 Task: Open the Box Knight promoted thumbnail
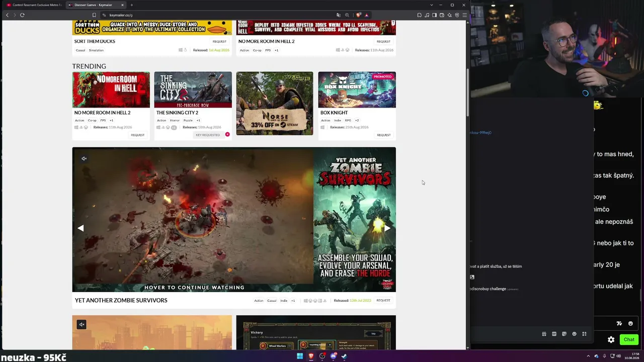pos(357,89)
